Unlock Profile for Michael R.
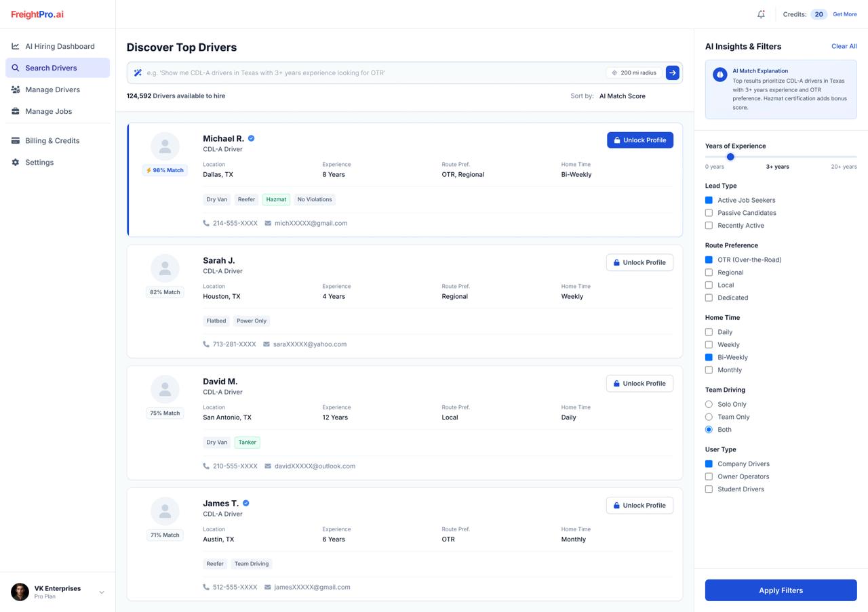This screenshot has width=868, height=612. coord(640,140)
